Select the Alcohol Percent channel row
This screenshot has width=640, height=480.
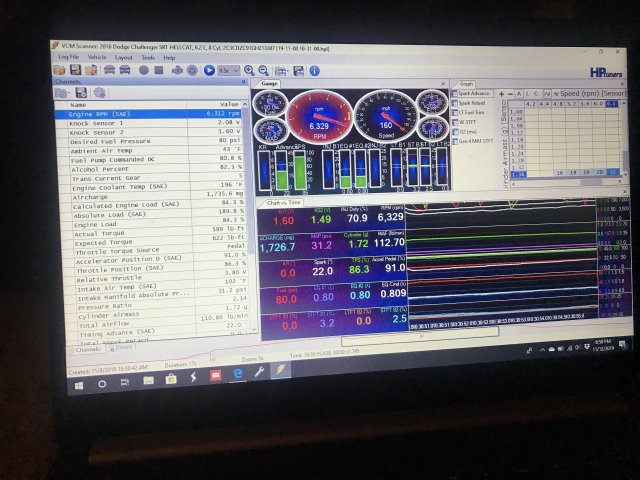(x=151, y=169)
